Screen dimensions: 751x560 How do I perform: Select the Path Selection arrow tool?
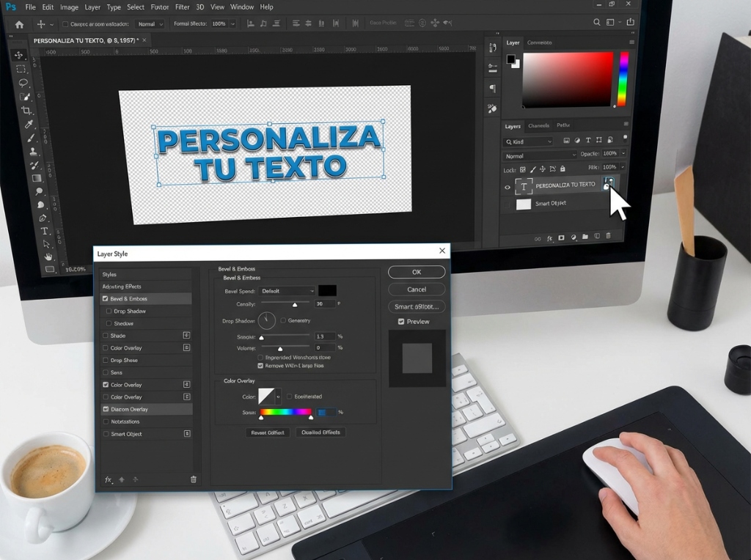(46, 243)
